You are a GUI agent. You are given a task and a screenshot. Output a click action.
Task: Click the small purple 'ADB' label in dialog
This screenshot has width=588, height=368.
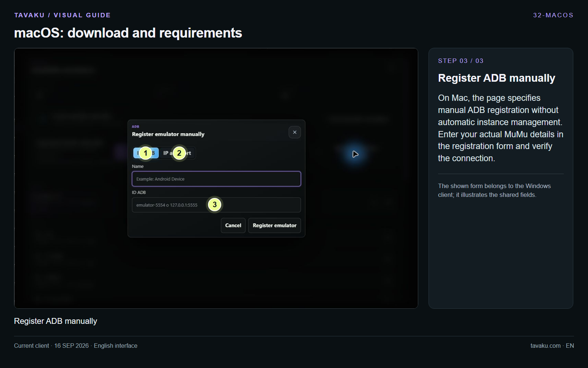tap(135, 127)
